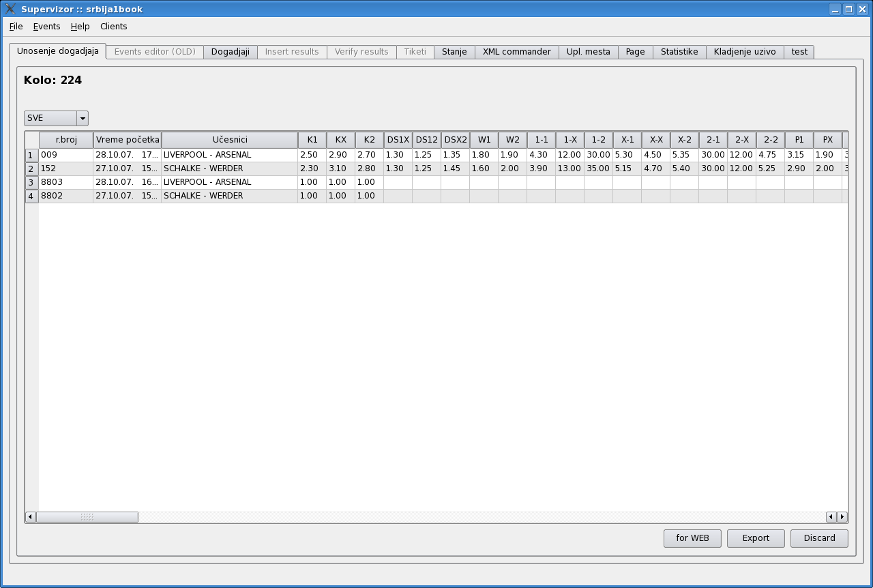Image resolution: width=873 pixels, height=588 pixels.
Task: Switch to the XML commander tab
Action: [516, 52]
